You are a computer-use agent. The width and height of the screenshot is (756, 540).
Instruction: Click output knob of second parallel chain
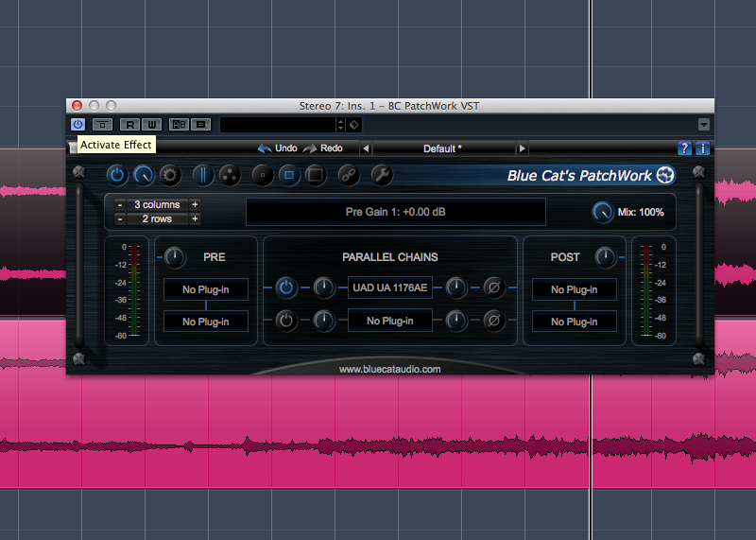456,321
